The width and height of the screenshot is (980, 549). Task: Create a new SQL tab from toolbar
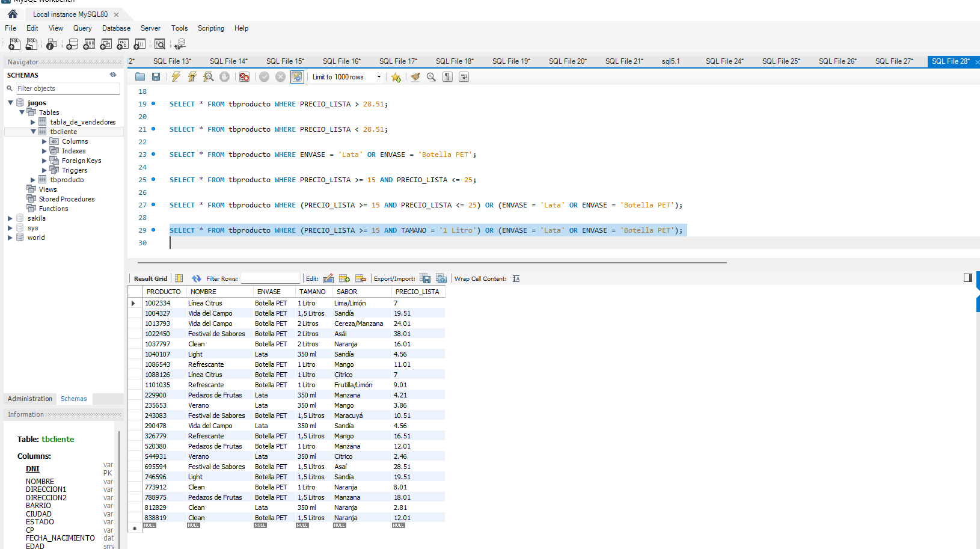(14, 44)
